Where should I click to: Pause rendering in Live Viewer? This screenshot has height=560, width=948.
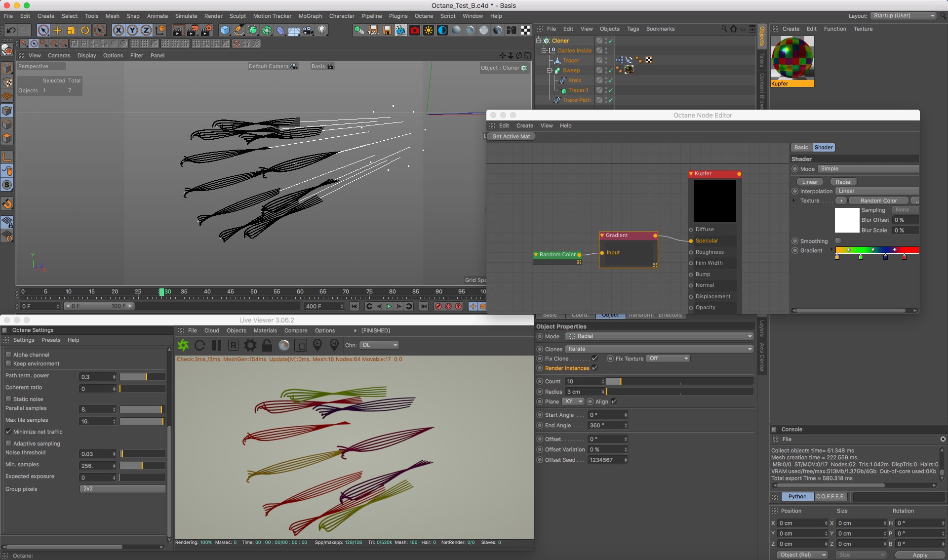click(x=216, y=345)
